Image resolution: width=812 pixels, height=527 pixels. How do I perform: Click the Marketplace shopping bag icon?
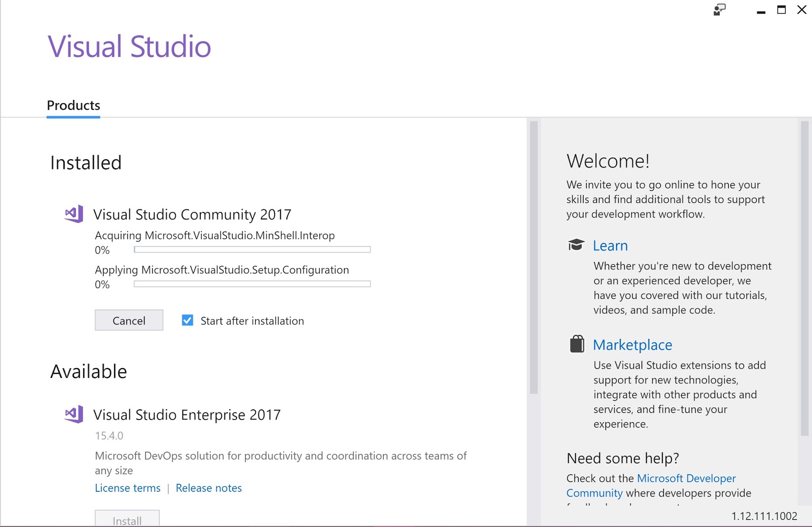pyautogui.click(x=577, y=344)
